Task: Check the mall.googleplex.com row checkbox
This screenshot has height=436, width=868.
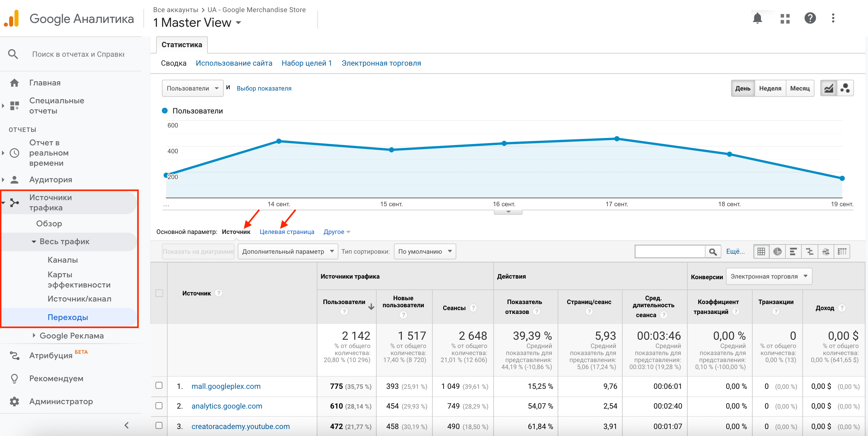Action: [x=159, y=385]
